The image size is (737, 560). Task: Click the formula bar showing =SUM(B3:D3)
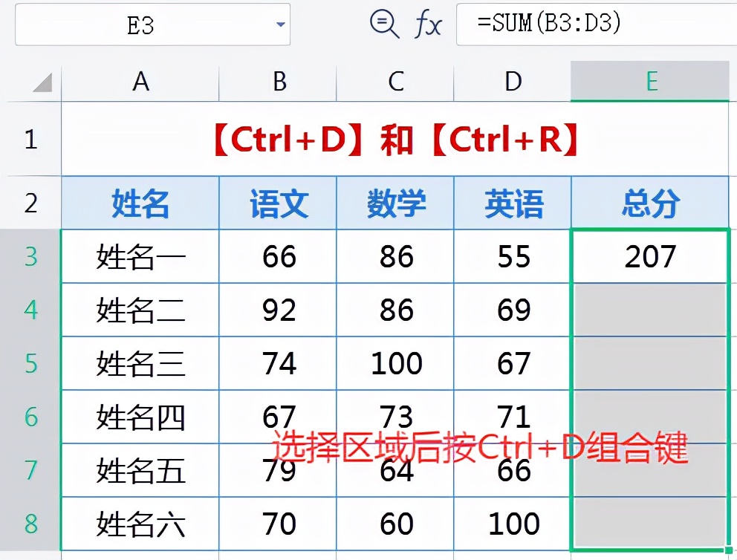[587, 24]
